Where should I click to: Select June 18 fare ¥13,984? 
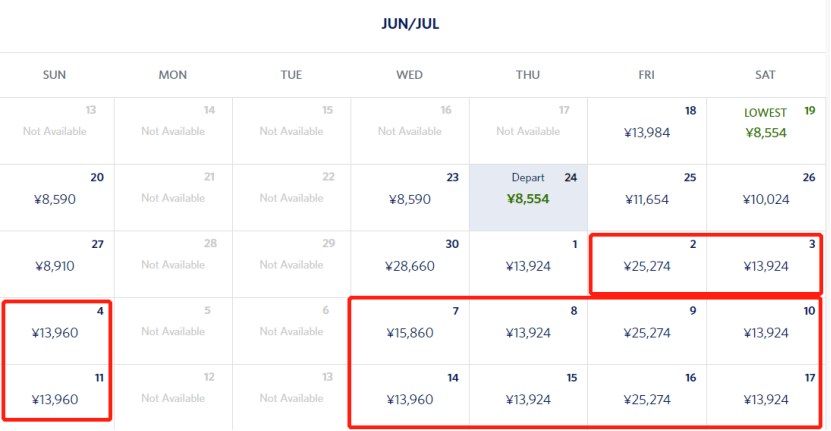point(646,132)
